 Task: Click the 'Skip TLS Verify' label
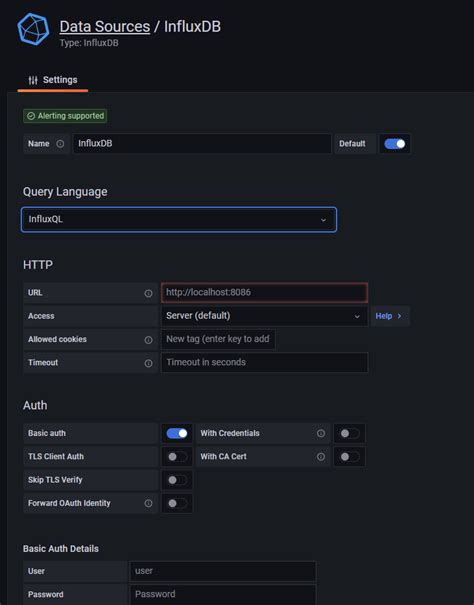tap(55, 480)
